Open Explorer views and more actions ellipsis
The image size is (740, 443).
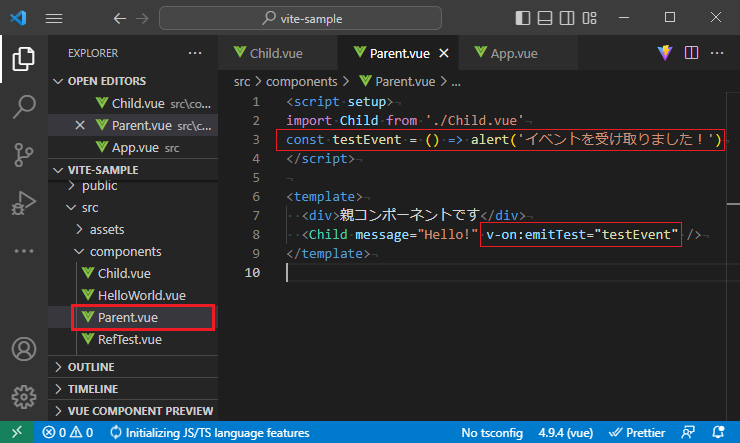195,53
